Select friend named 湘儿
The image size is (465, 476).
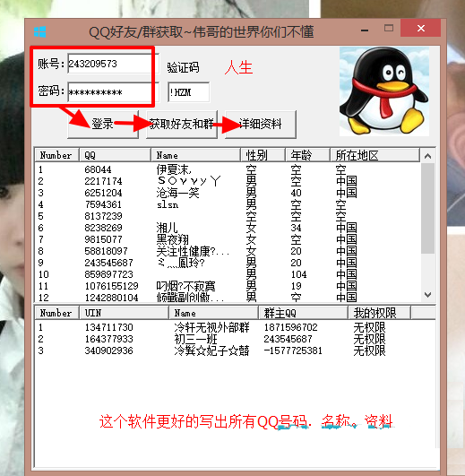pyautogui.click(x=228, y=228)
